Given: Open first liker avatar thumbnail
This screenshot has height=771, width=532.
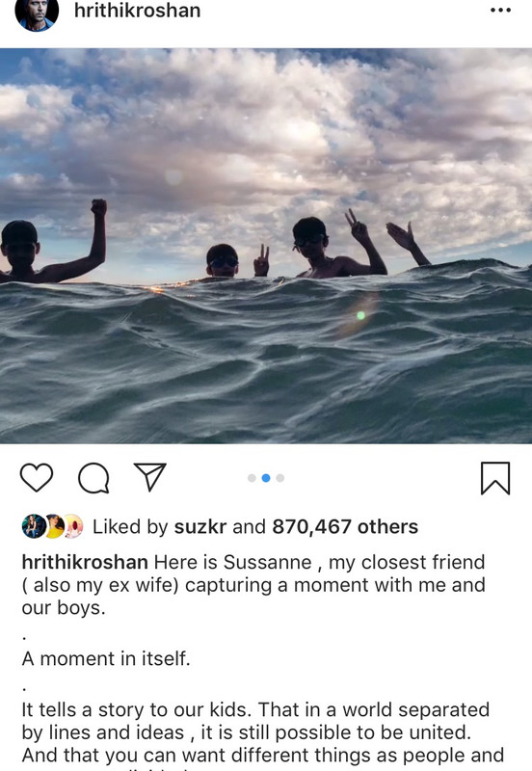Looking at the screenshot, I should 34,526.
